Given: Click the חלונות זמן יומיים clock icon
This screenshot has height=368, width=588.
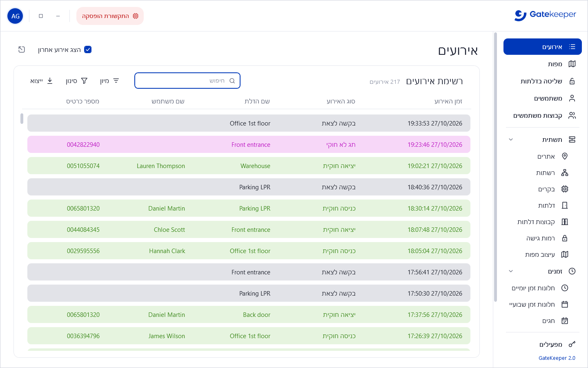Looking at the screenshot, I should (x=565, y=288).
